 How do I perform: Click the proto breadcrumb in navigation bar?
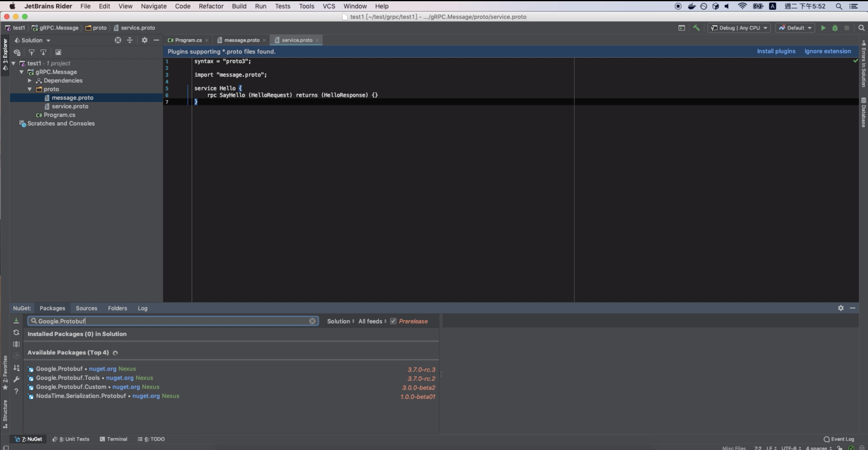pyautogui.click(x=96, y=28)
